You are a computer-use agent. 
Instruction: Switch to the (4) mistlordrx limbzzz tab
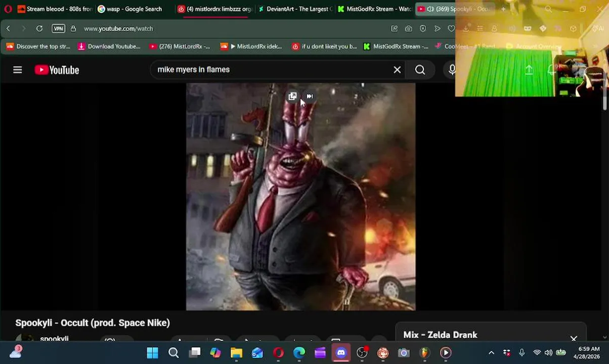point(215,9)
